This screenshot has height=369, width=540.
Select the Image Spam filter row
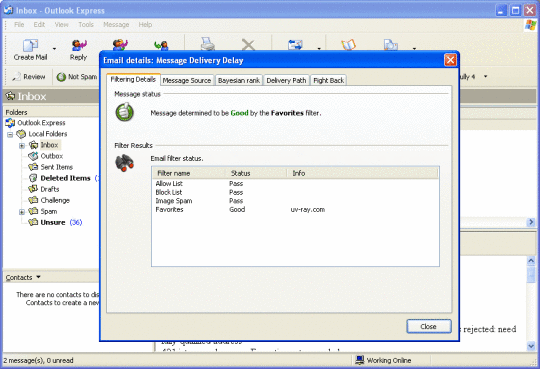(x=295, y=201)
